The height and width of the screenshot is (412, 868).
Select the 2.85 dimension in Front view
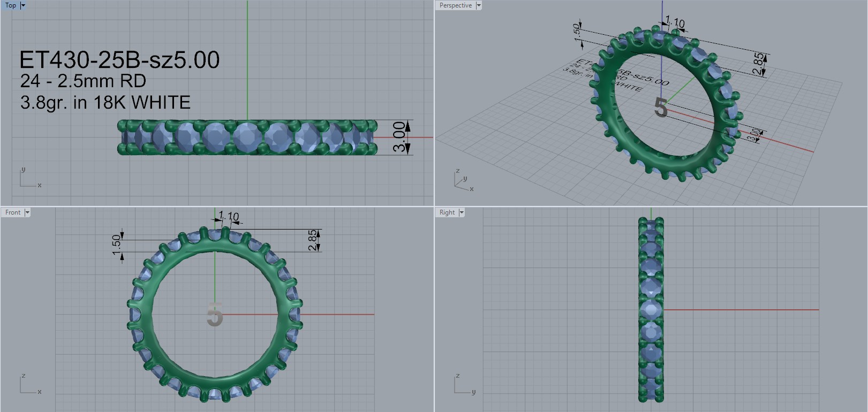coord(313,240)
